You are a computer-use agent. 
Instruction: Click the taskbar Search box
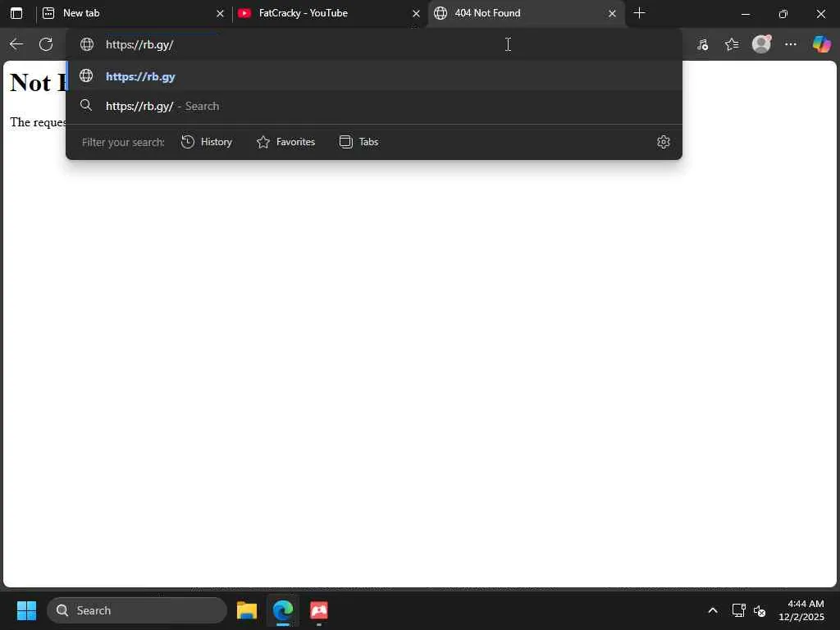click(137, 610)
